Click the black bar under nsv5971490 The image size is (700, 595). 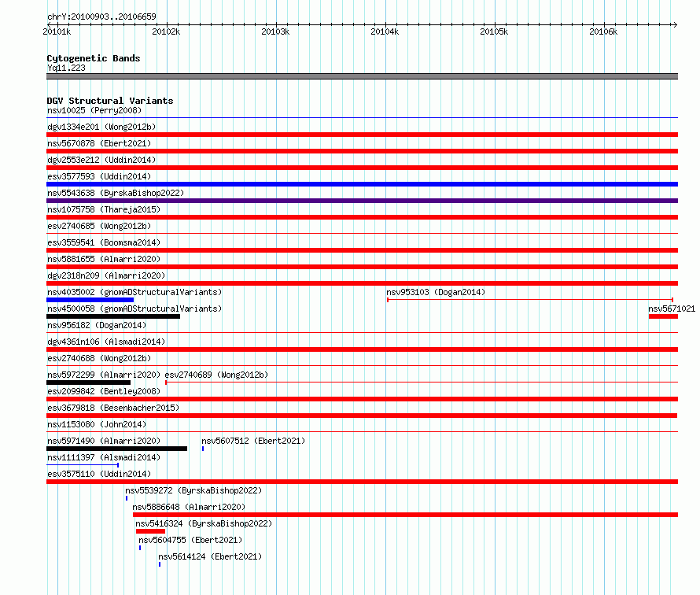pos(117,449)
